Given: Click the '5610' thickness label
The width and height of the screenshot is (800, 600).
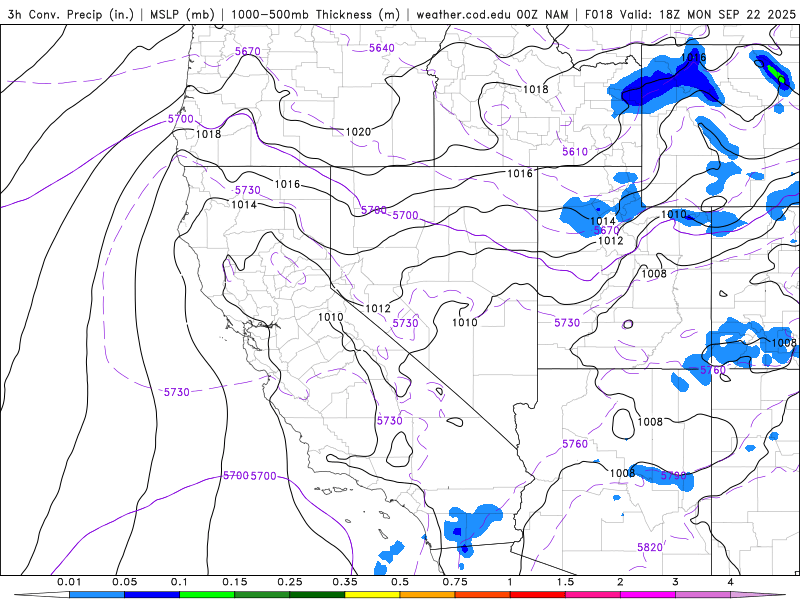Looking at the screenshot, I should coord(575,152).
